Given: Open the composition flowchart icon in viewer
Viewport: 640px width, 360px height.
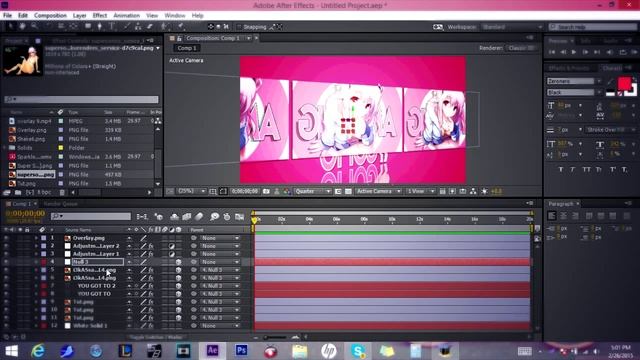Looking at the screenshot, I should [x=473, y=191].
